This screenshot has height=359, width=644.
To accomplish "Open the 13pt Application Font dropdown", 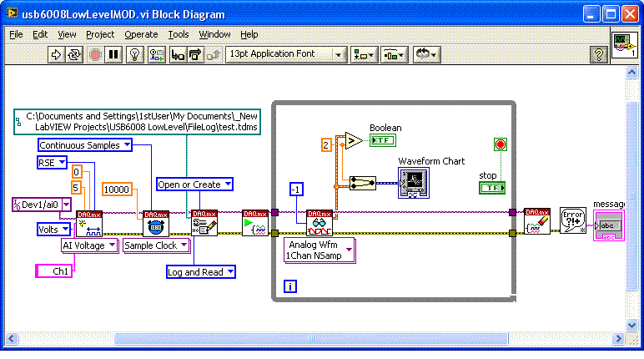I will [x=286, y=54].
